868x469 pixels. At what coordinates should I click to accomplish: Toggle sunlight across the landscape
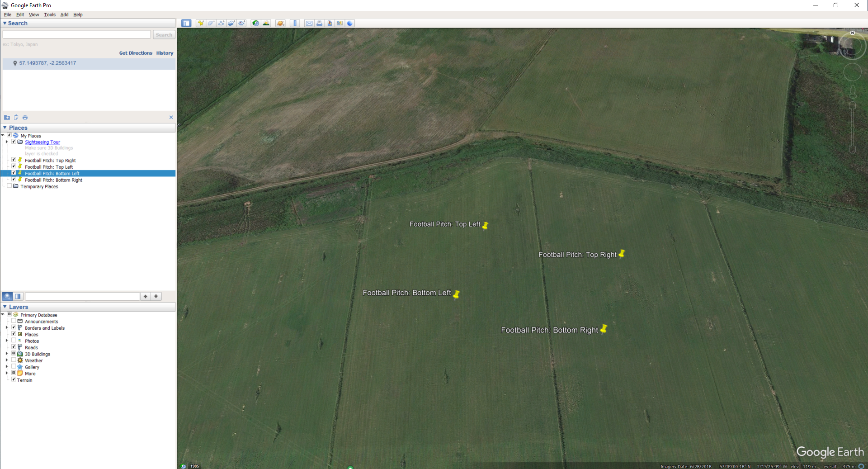(266, 23)
